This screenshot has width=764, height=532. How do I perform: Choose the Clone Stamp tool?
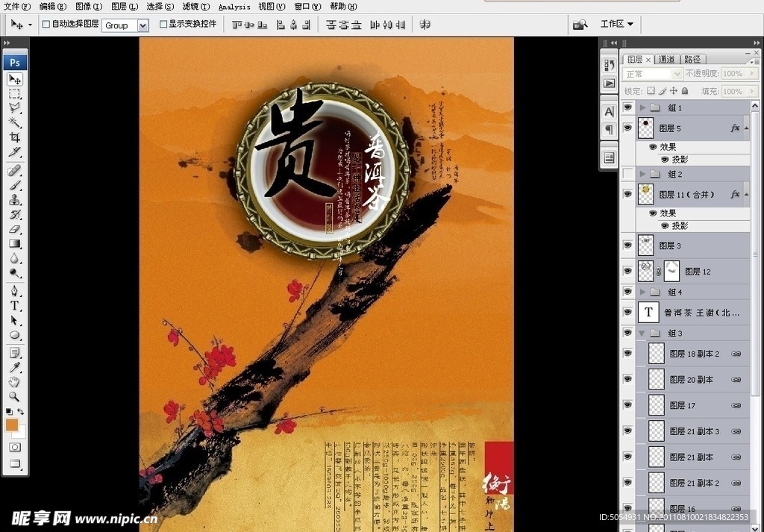(14, 200)
